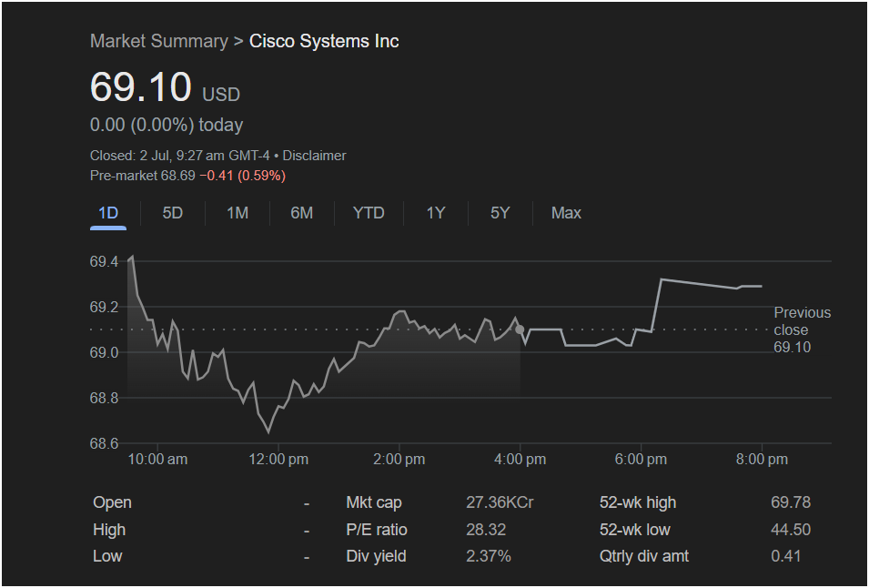Click the 52-wk high label
Screen dimensions: 869x588
[638, 502]
